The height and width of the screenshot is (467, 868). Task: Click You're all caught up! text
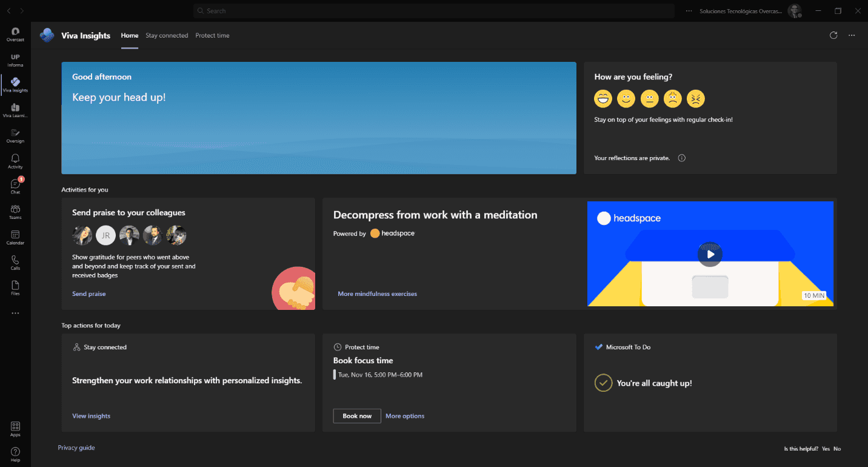pyautogui.click(x=654, y=383)
